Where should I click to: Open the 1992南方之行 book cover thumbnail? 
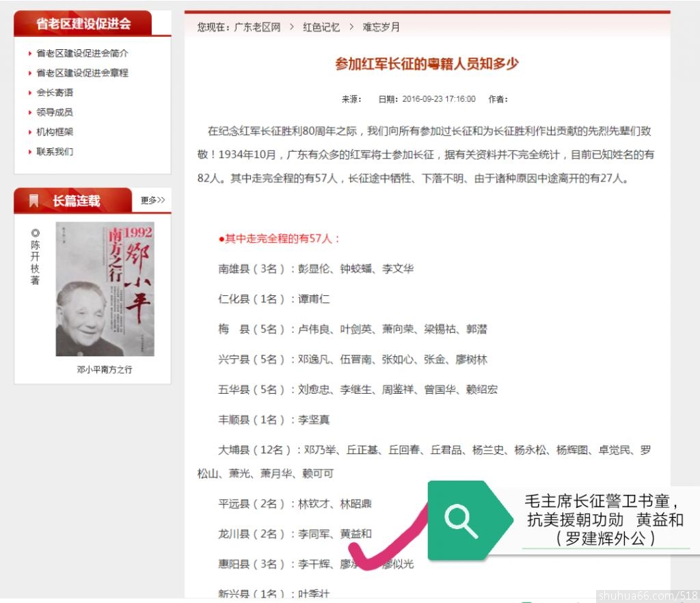(x=105, y=289)
